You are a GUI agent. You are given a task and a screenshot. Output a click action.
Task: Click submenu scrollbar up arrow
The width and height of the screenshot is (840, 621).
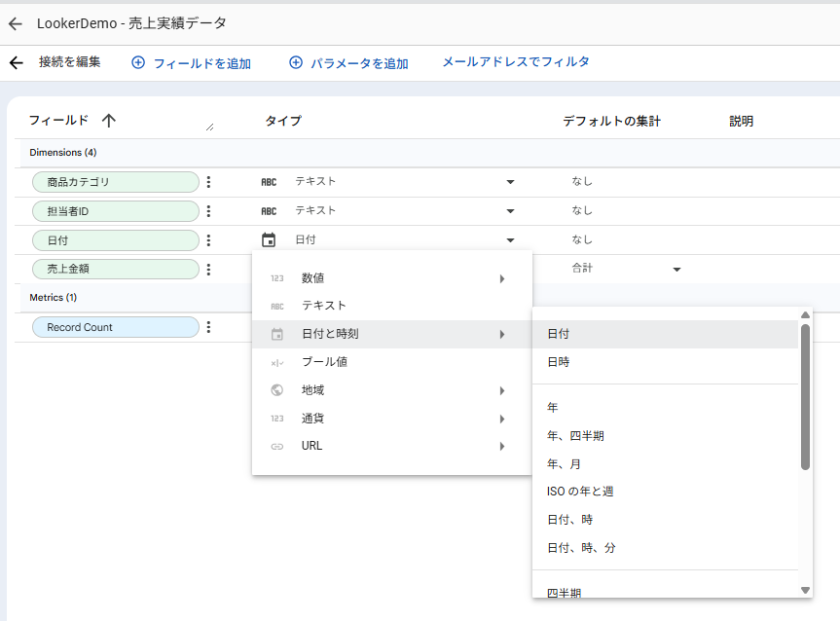805,315
